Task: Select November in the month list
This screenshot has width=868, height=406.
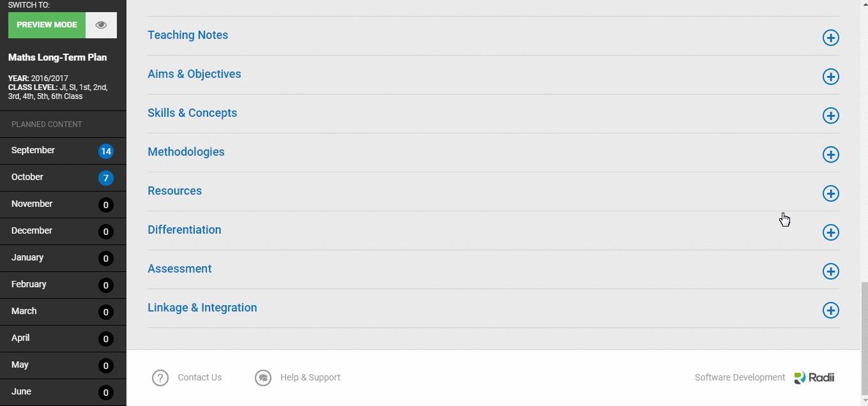Action: (x=63, y=204)
